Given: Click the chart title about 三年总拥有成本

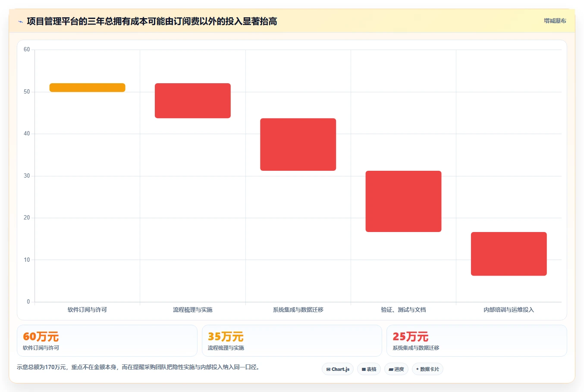Looking at the screenshot, I should (x=152, y=22).
